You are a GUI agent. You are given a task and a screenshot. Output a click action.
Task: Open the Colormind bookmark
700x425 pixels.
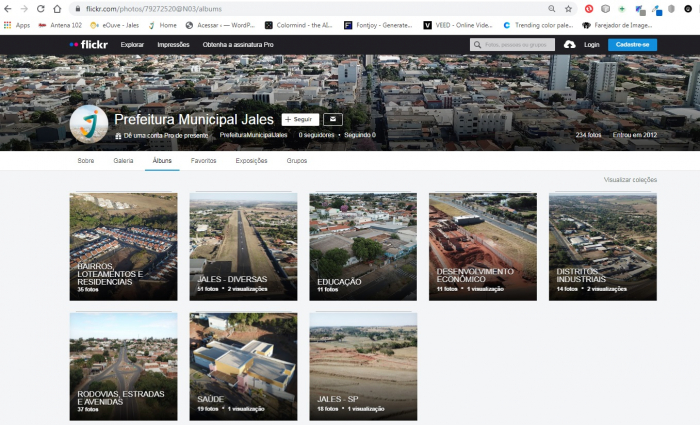(x=299, y=25)
